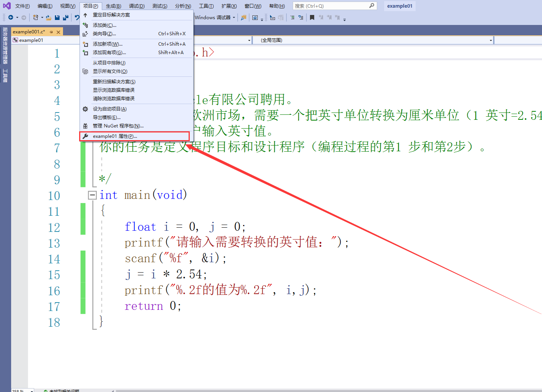This screenshot has width=542, height=392.
Task: Click the Save All toolbar icon
Action: click(x=66, y=18)
